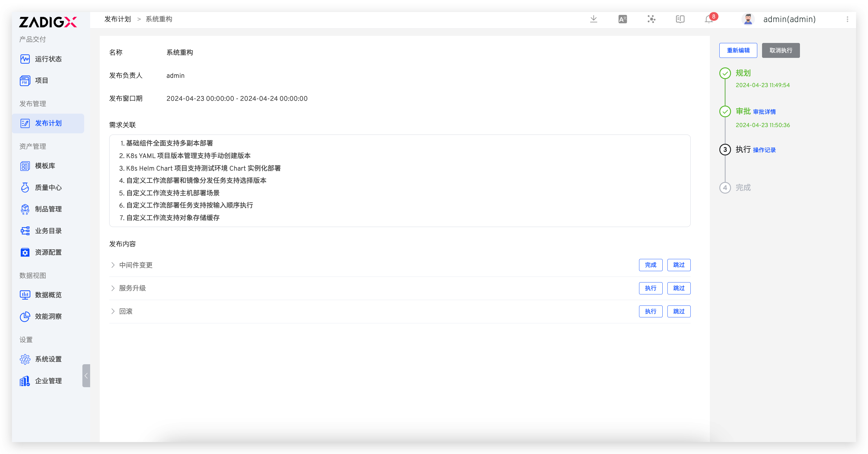
Task: Click the 重新编辑 button
Action: click(738, 50)
